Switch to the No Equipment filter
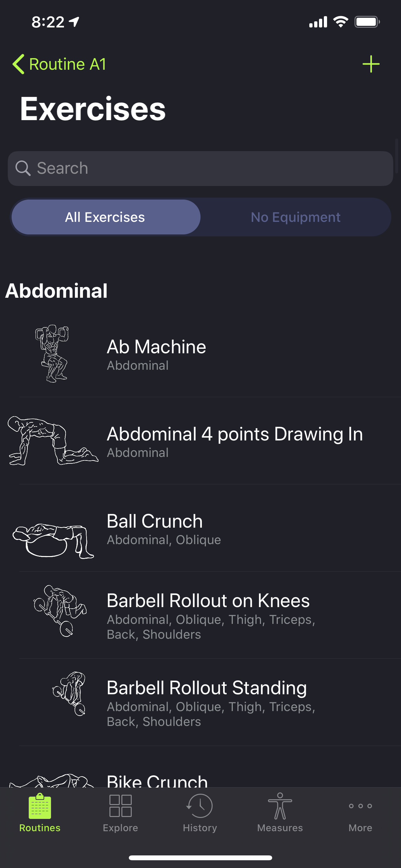401x868 pixels. point(295,217)
